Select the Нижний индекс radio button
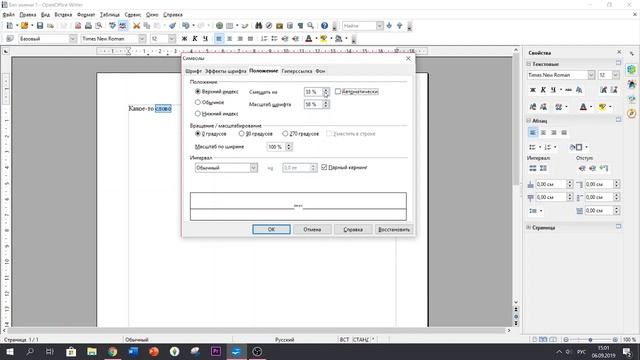Screen dimensions: 640x360 198,113
